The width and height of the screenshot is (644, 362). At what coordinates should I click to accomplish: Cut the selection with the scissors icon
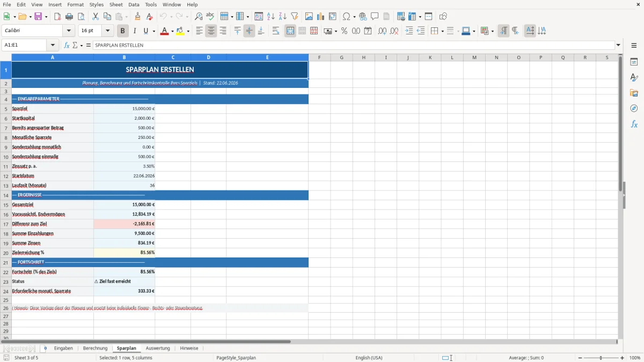(96, 17)
